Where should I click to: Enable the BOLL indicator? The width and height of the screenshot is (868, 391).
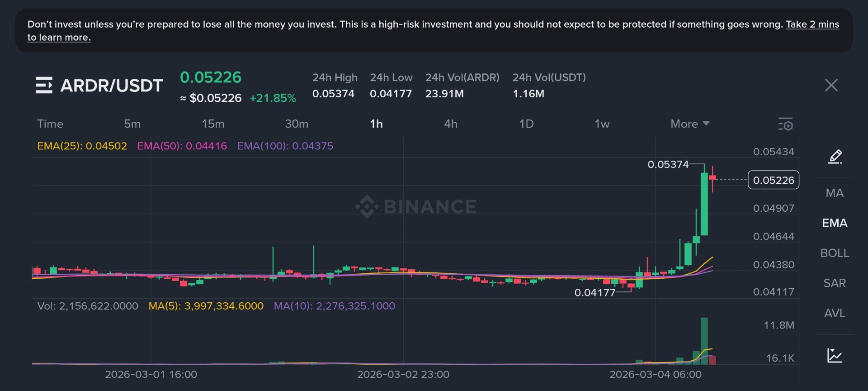coord(835,253)
